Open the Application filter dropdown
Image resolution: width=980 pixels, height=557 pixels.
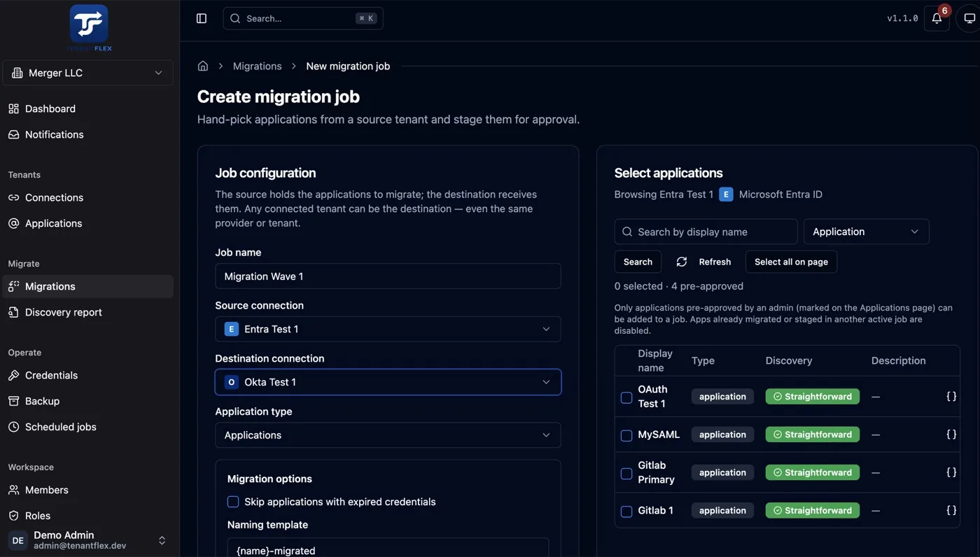(x=866, y=232)
